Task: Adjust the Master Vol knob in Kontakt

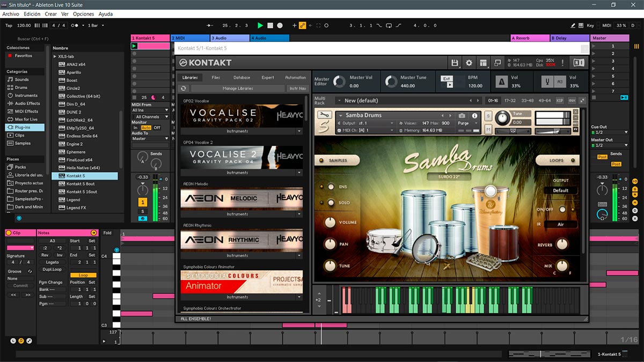Action: [x=339, y=82]
